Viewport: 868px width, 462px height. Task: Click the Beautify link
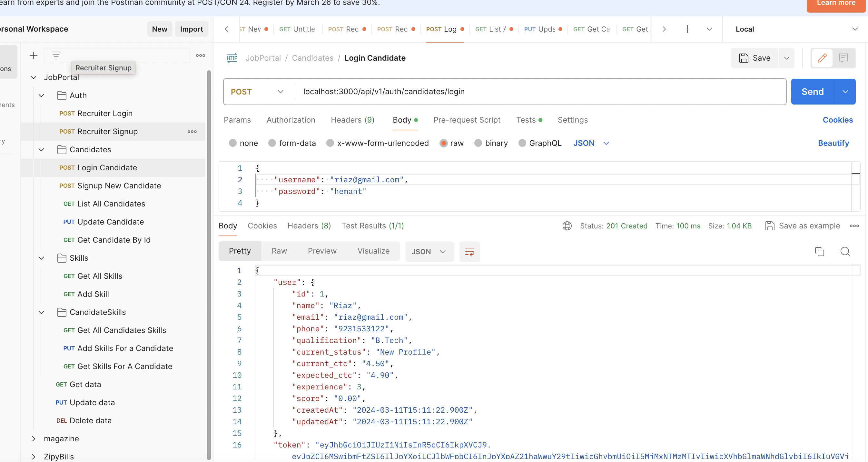pos(833,143)
